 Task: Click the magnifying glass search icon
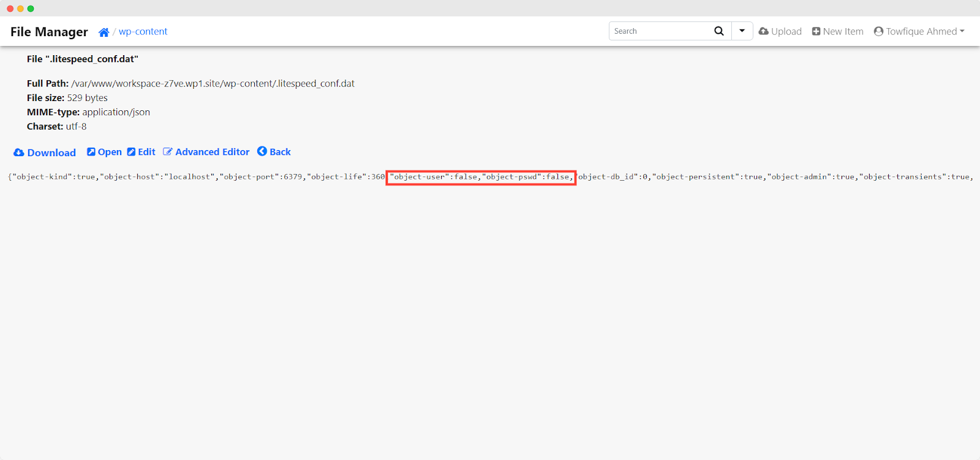pyautogui.click(x=719, y=31)
